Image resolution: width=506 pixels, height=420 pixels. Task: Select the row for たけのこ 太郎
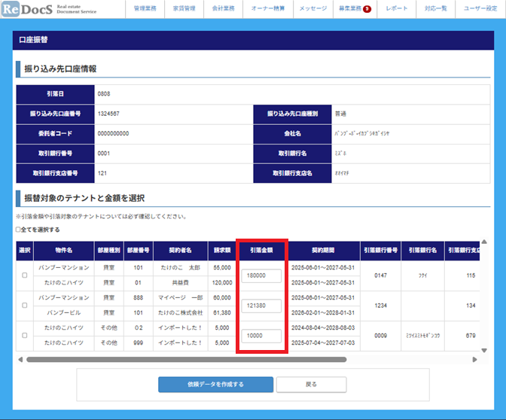pyautogui.click(x=25, y=275)
